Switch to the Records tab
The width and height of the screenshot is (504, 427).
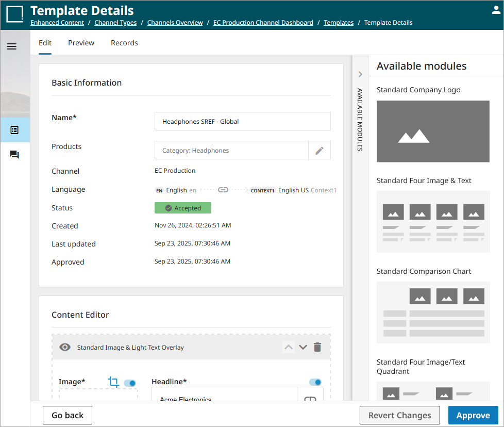(124, 43)
